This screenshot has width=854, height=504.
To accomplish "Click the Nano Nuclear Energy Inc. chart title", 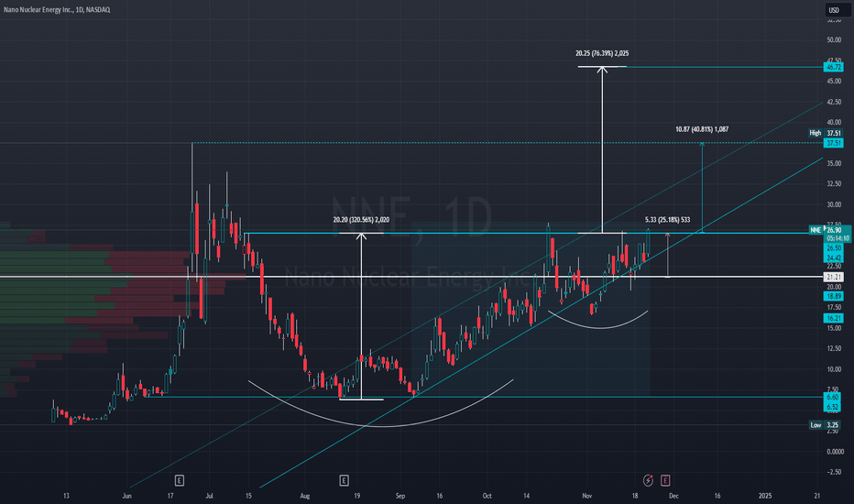I will (x=57, y=10).
